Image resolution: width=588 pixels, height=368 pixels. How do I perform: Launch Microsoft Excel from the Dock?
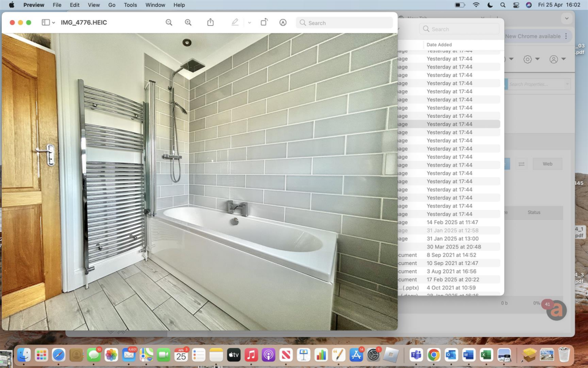tap(486, 355)
